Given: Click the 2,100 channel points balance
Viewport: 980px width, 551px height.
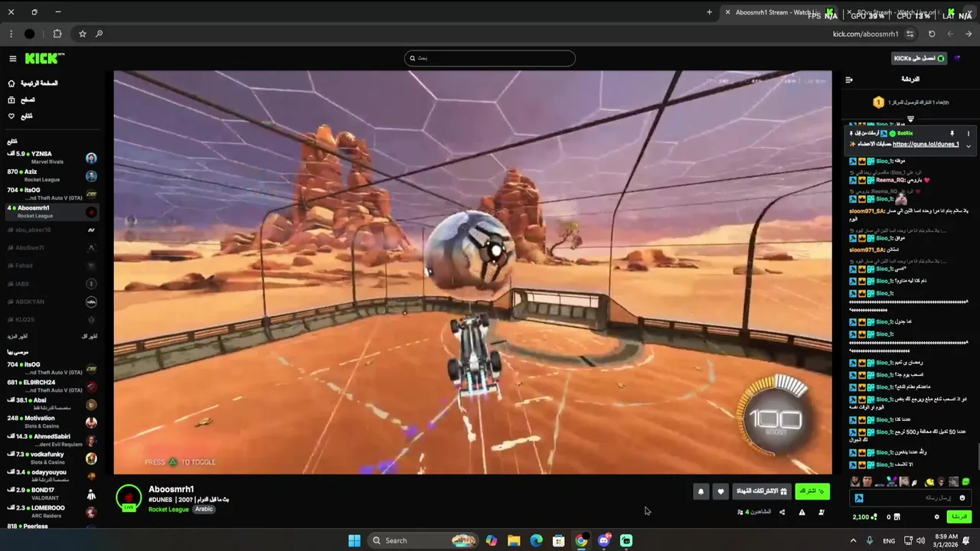Looking at the screenshot, I should pyautogui.click(x=866, y=517).
